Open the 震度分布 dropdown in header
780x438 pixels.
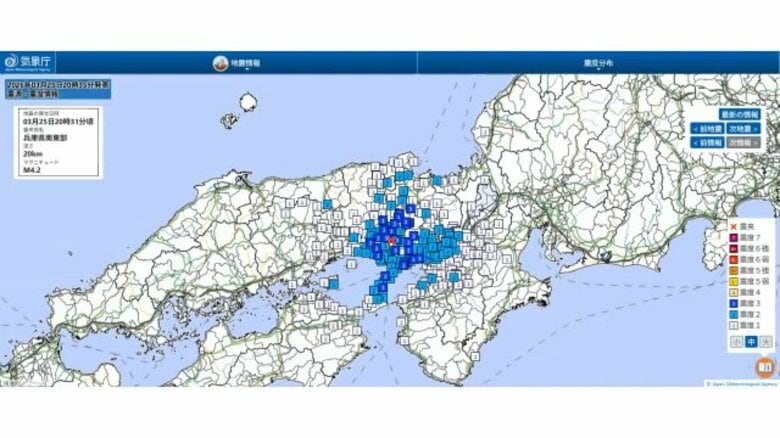pos(598,64)
